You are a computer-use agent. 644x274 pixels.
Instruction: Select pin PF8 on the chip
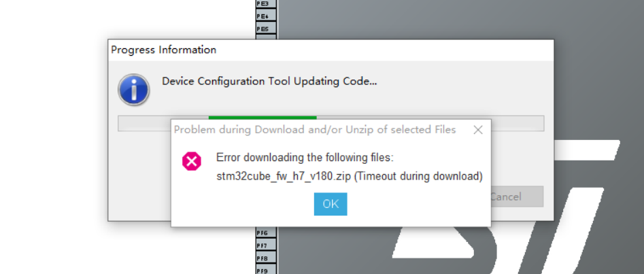coord(262,258)
